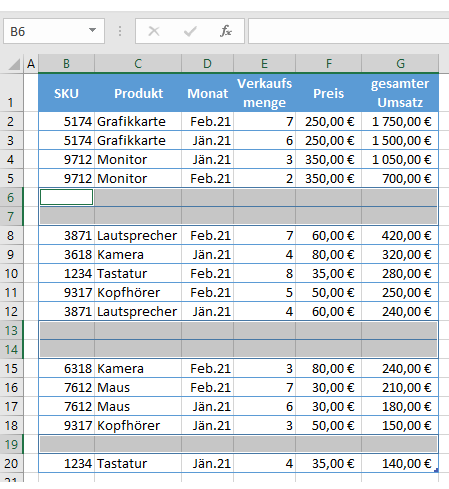Screen dimensions: 449x489
Task: Click the Select All corner triangle
Action: [x=14, y=64]
